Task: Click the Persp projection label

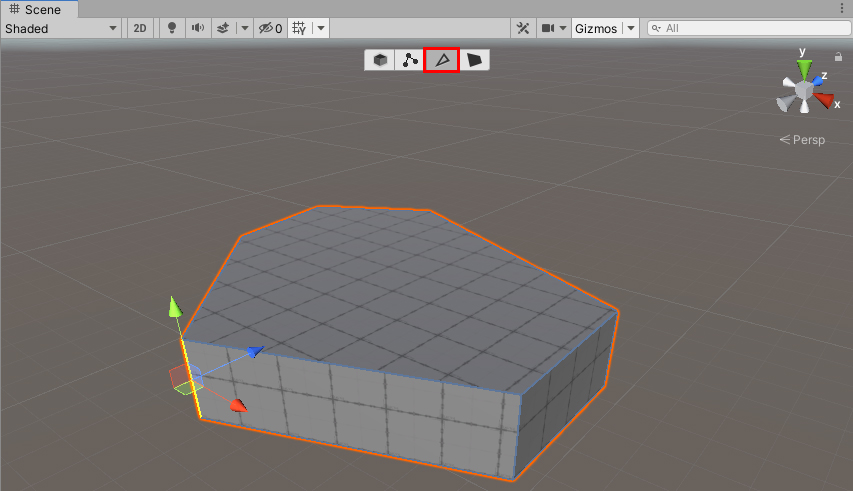Action: point(803,140)
